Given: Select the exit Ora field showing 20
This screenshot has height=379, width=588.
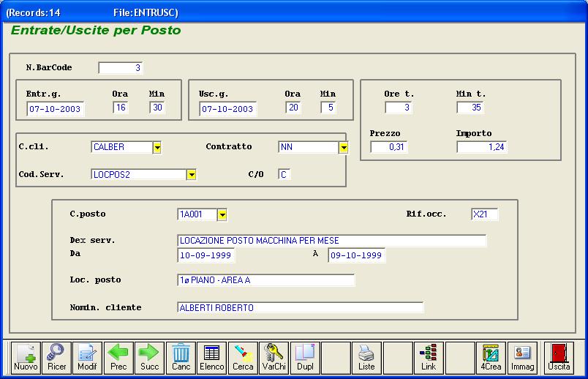Looking at the screenshot, I should pos(293,108).
